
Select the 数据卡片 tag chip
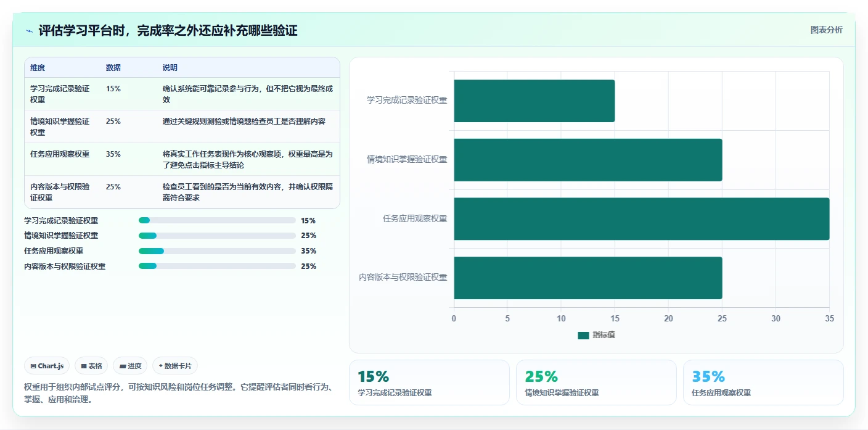[175, 366]
